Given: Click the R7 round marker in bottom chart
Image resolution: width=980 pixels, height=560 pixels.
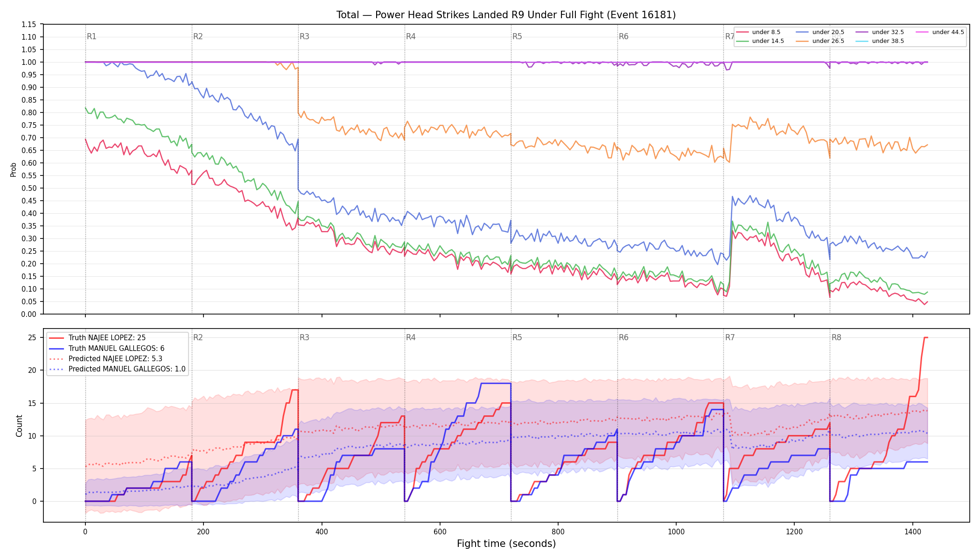Looking at the screenshot, I should click(x=730, y=337).
